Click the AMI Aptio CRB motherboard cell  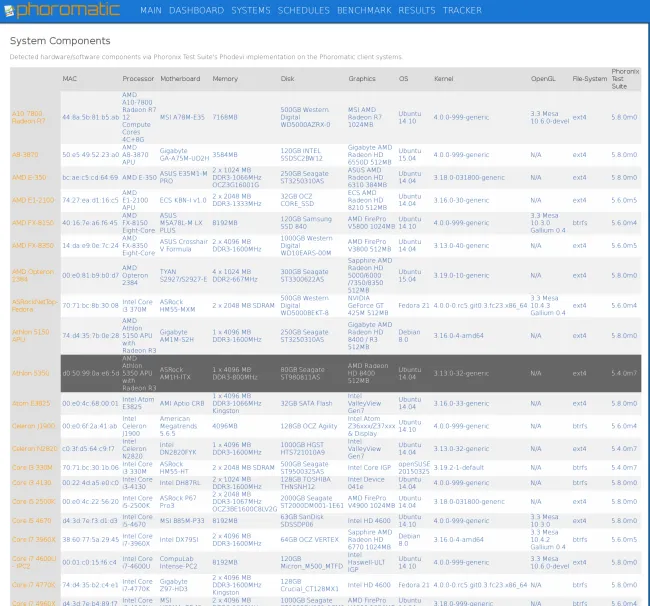182,403
